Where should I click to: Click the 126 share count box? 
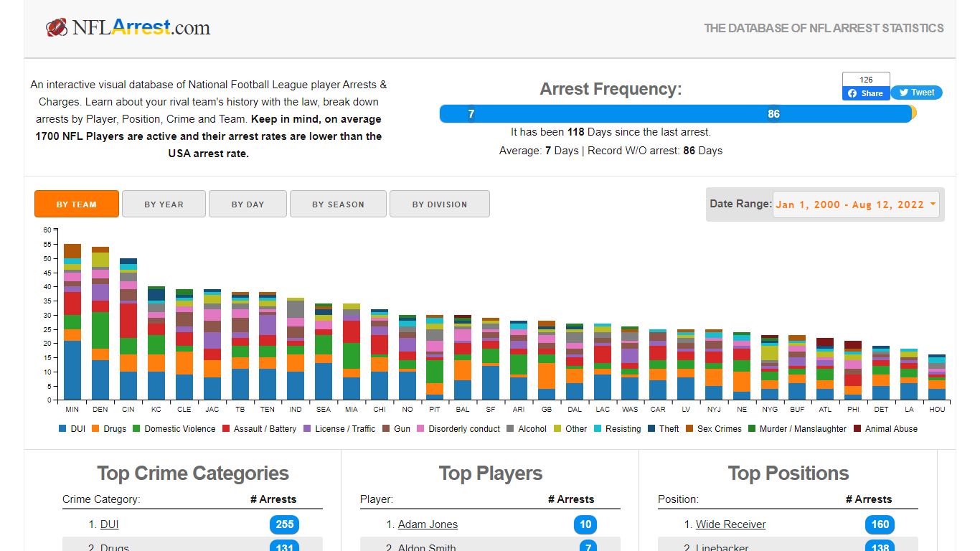866,79
